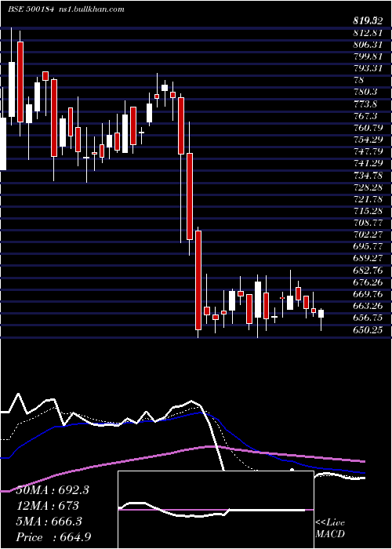Click the 50MA : 692.3 reading
This screenshot has height=549, width=392.
(53, 490)
